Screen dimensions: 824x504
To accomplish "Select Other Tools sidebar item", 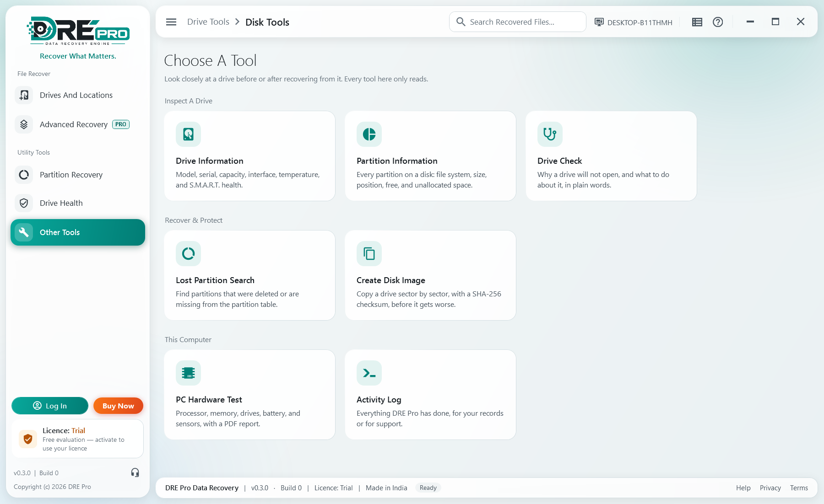I will 78,232.
